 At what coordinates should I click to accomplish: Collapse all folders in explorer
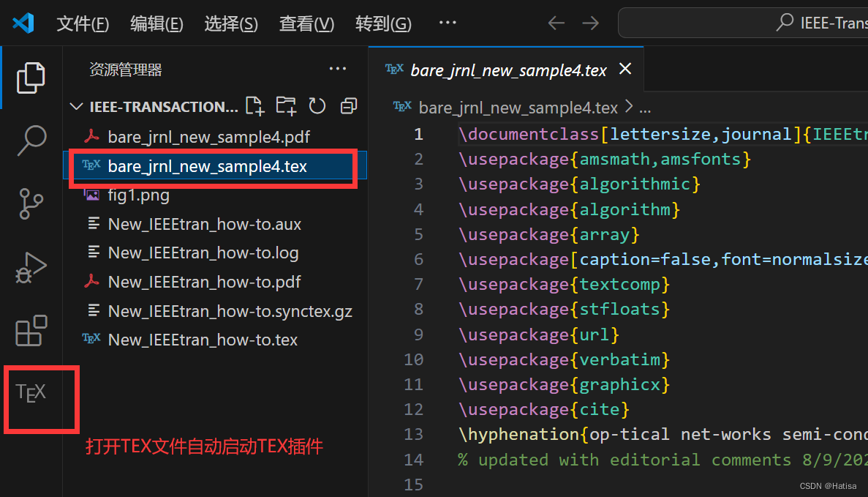pyautogui.click(x=348, y=106)
